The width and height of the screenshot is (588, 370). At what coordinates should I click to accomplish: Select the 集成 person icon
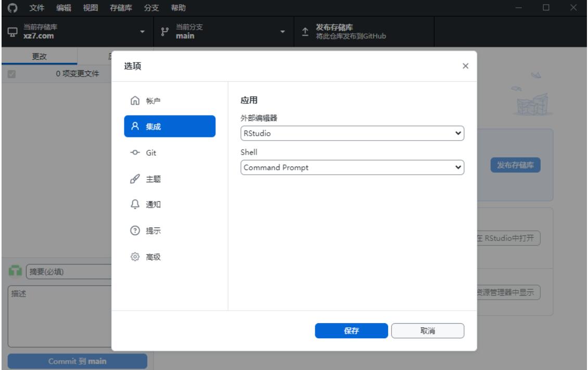[x=135, y=126]
